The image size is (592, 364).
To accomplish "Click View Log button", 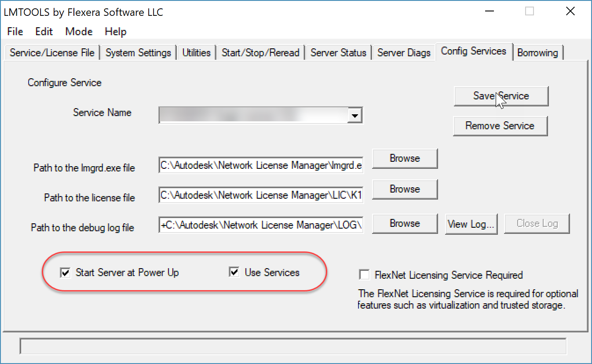I will coord(471,224).
